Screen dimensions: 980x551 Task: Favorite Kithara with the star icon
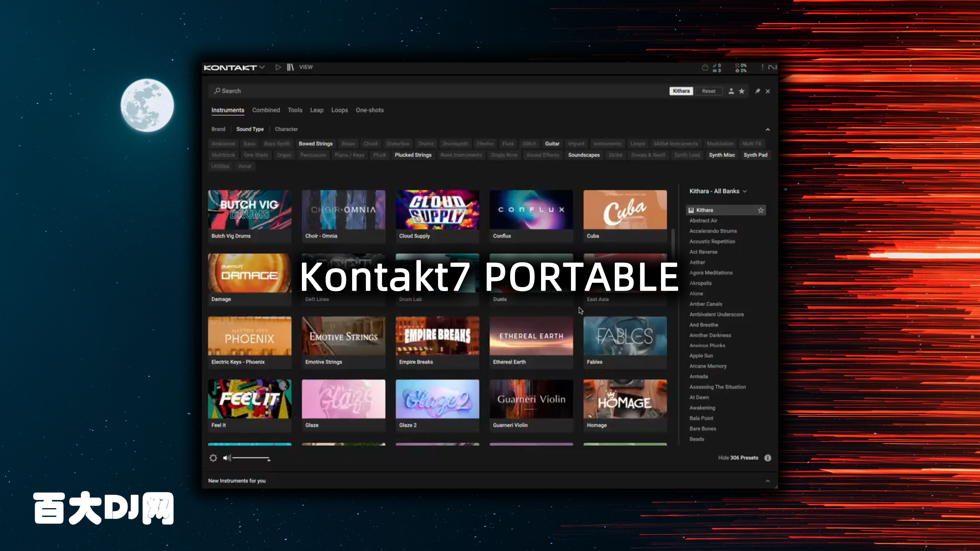tap(761, 210)
